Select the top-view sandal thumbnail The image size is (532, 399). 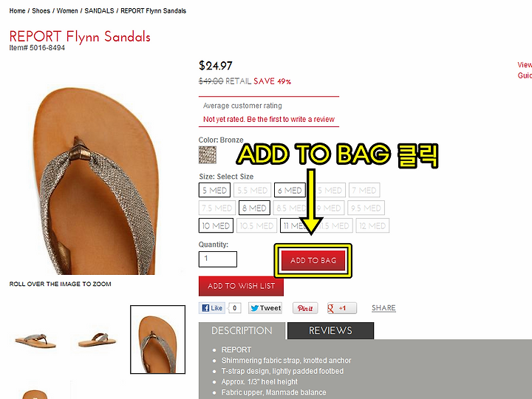(158, 339)
